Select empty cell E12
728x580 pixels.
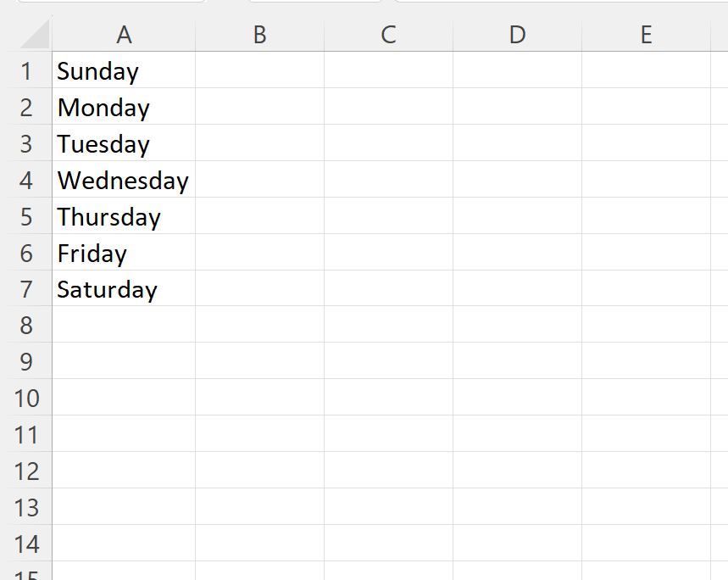(646, 471)
